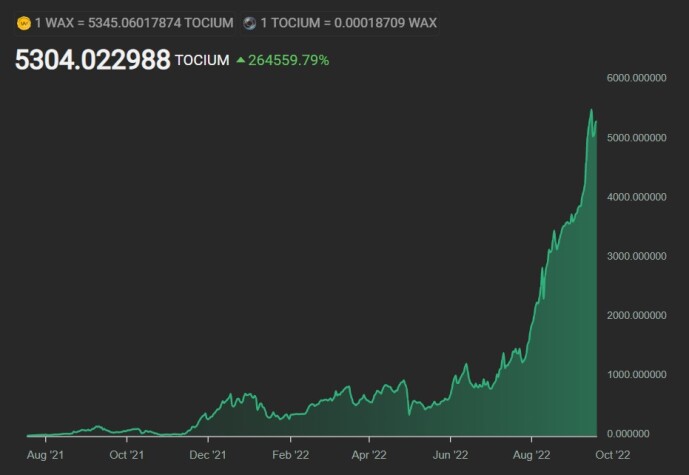Viewport: 689px width, 475px height.
Task: Select the 1 WAX = 5345.06017874 TOCIUM rate
Action: (x=134, y=23)
